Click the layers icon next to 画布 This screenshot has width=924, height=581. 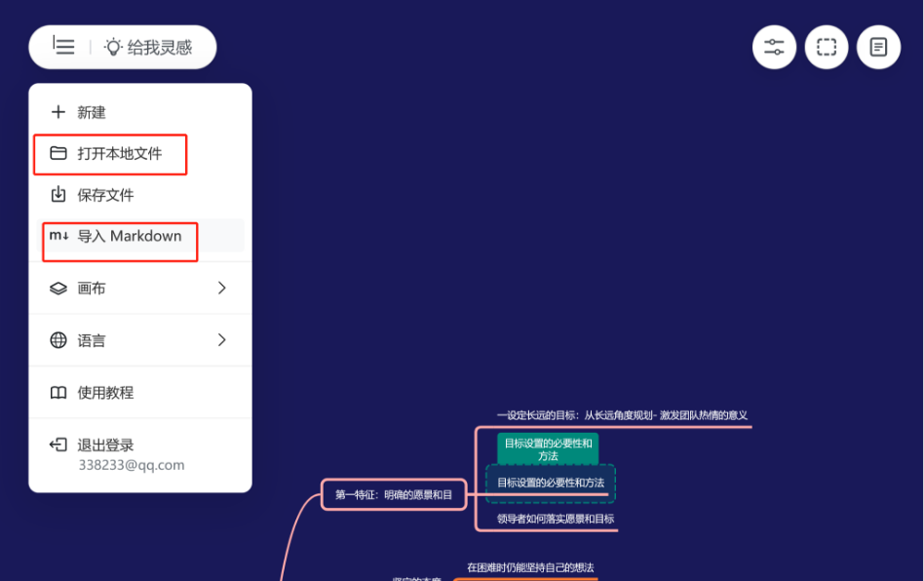click(58, 289)
